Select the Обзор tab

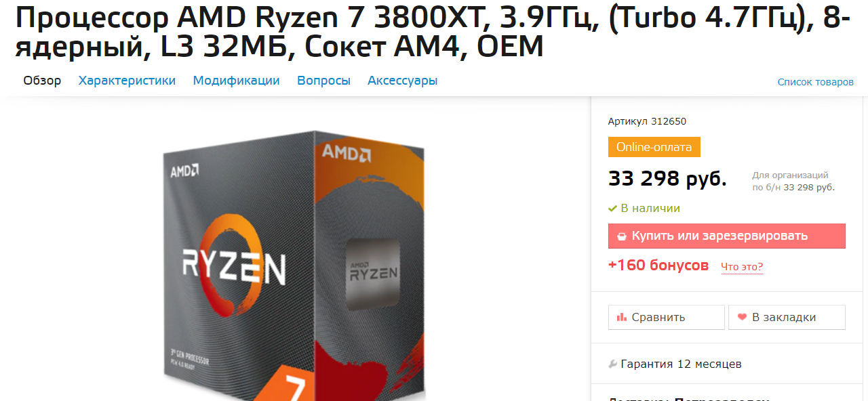(x=42, y=81)
